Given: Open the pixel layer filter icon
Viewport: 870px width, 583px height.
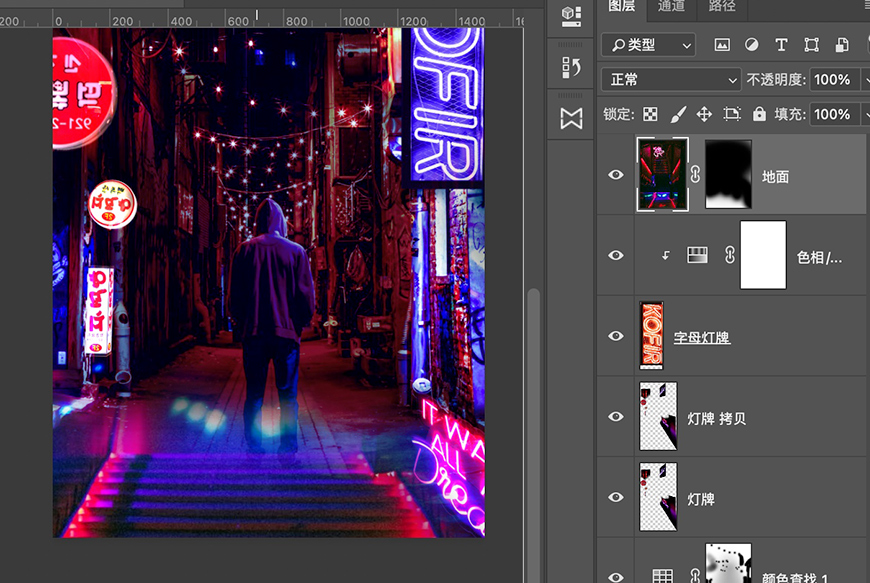Looking at the screenshot, I should (723, 45).
